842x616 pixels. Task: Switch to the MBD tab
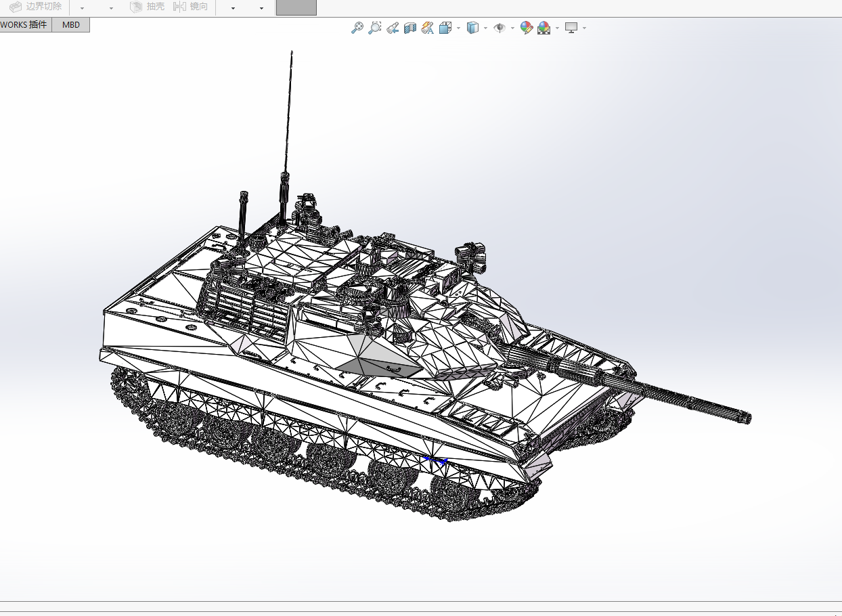[71, 25]
